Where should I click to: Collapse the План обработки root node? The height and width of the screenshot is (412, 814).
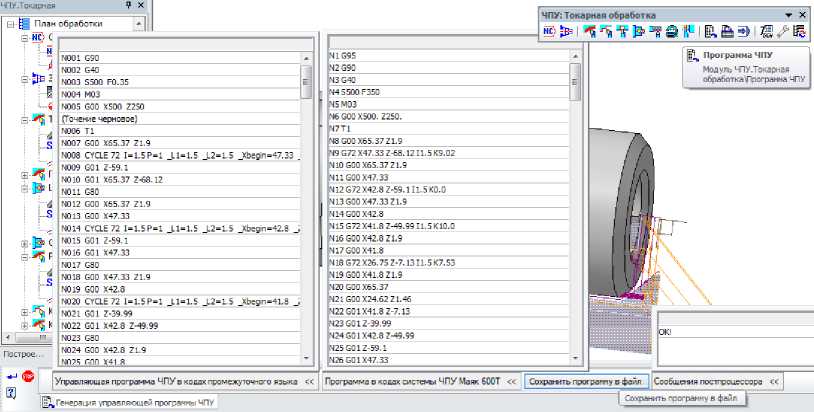10,24
